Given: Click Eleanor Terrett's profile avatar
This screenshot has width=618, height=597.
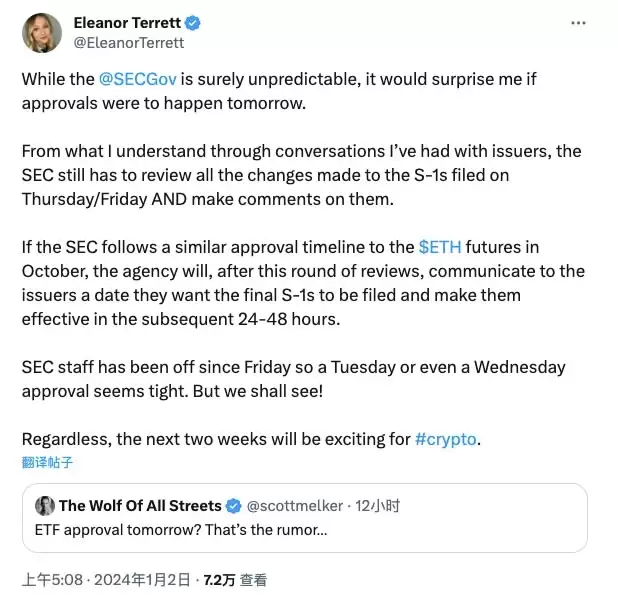Looking at the screenshot, I should tap(42, 32).
